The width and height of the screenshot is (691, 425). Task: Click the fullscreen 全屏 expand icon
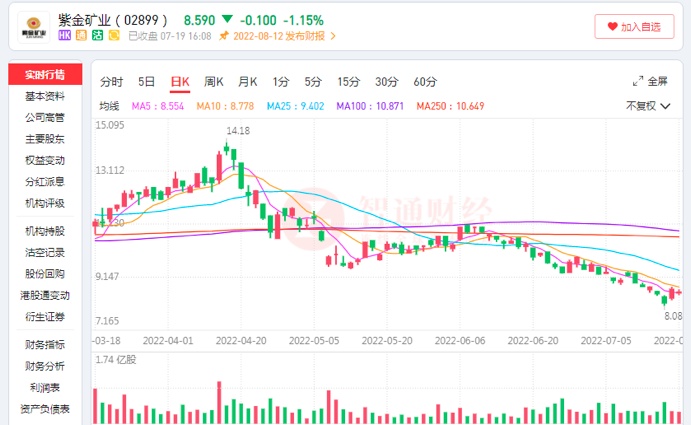click(637, 81)
